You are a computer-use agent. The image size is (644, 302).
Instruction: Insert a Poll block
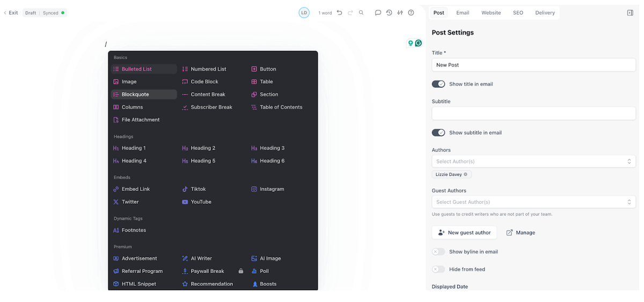coord(260,271)
